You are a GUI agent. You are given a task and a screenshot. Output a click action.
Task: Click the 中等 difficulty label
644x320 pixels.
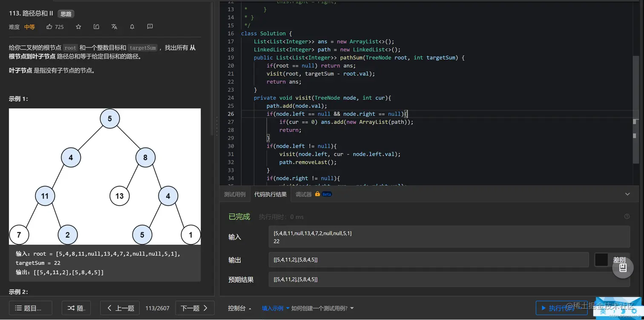pyautogui.click(x=29, y=27)
